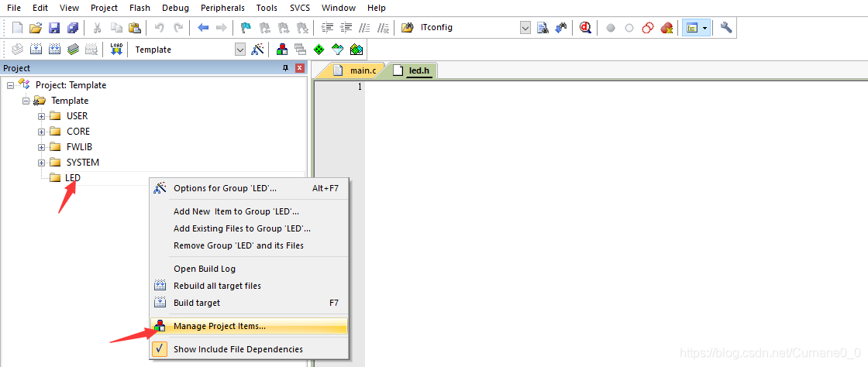Image resolution: width=868 pixels, height=367 pixels.
Task: Click the Manage Multi-Project Workspace icon
Action: click(x=301, y=50)
